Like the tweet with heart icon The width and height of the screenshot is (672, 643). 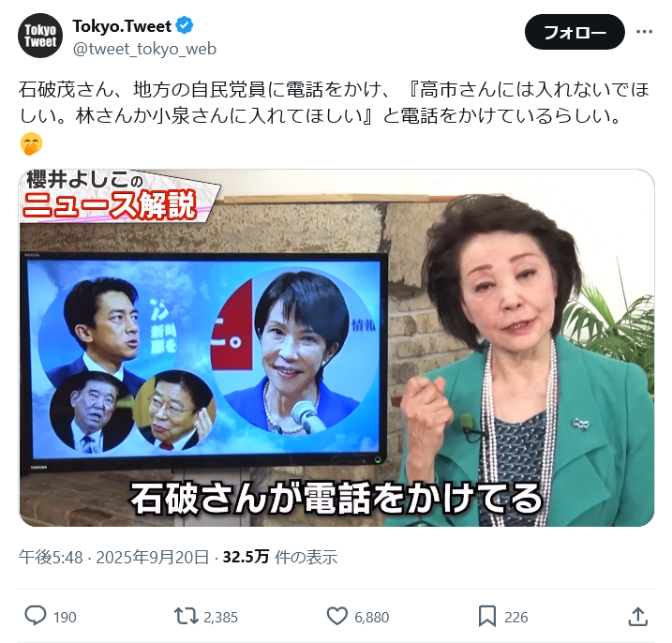337,617
